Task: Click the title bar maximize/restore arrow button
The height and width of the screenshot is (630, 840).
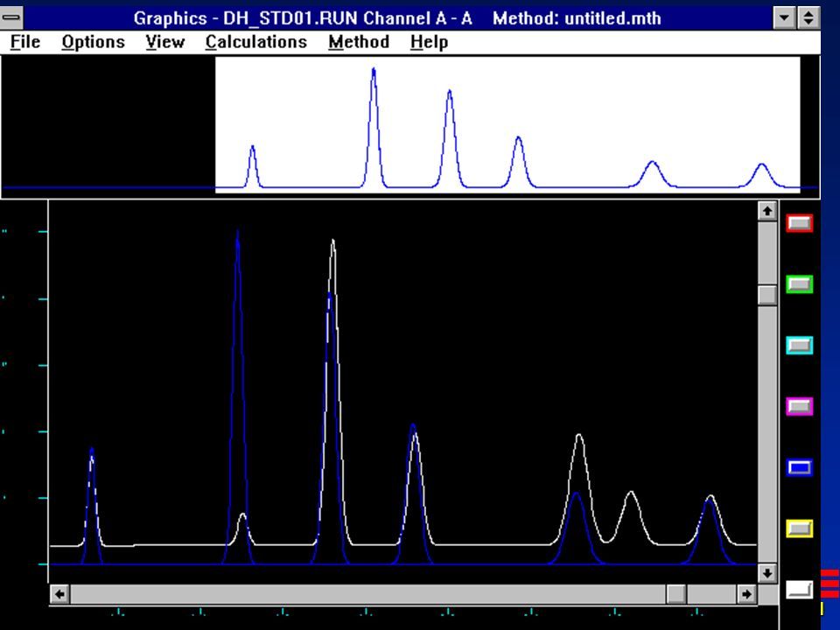Action: point(808,17)
